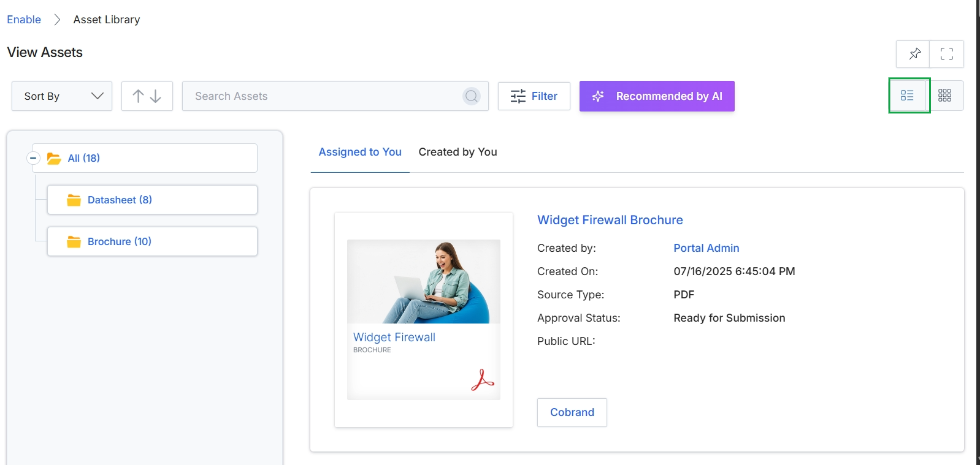980x465 pixels.
Task: Toggle ascending/descending sort arrows
Action: click(147, 96)
